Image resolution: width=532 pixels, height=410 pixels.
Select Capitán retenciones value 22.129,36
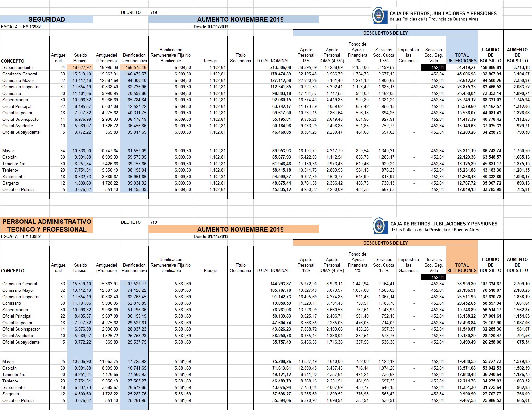(x=466, y=157)
